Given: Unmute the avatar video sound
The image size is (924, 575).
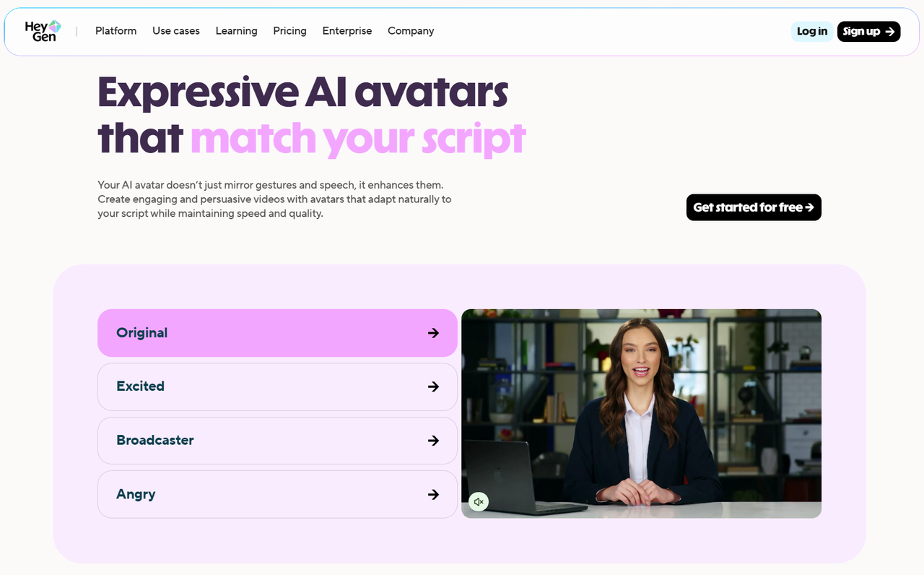Looking at the screenshot, I should pyautogui.click(x=478, y=502).
